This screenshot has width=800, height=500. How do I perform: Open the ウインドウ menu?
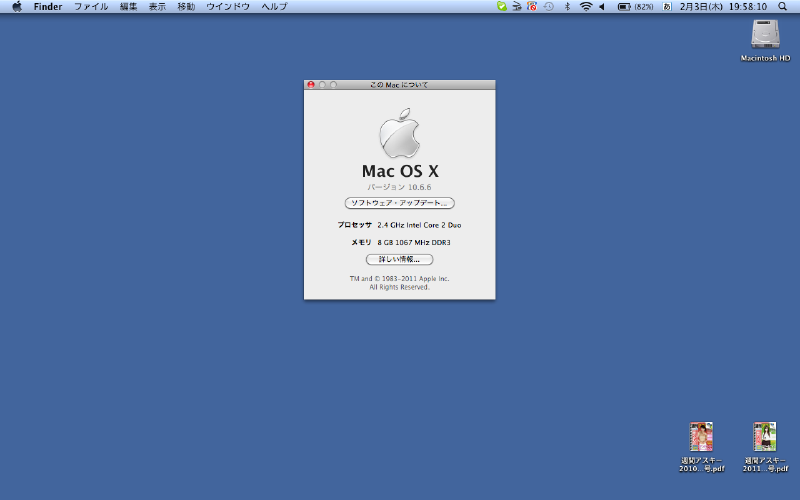click(x=228, y=7)
